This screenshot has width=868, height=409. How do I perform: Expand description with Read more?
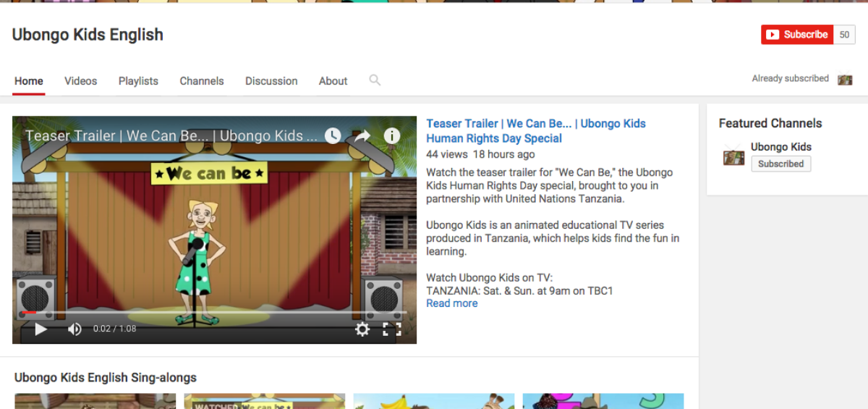452,303
